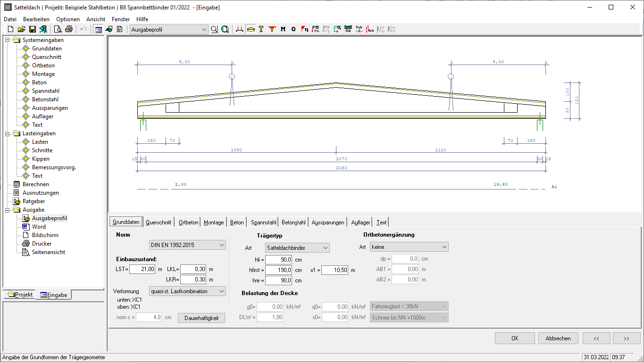The image size is (644, 362).
Task: Open the Bearbeiten menu
Action: coord(36,19)
